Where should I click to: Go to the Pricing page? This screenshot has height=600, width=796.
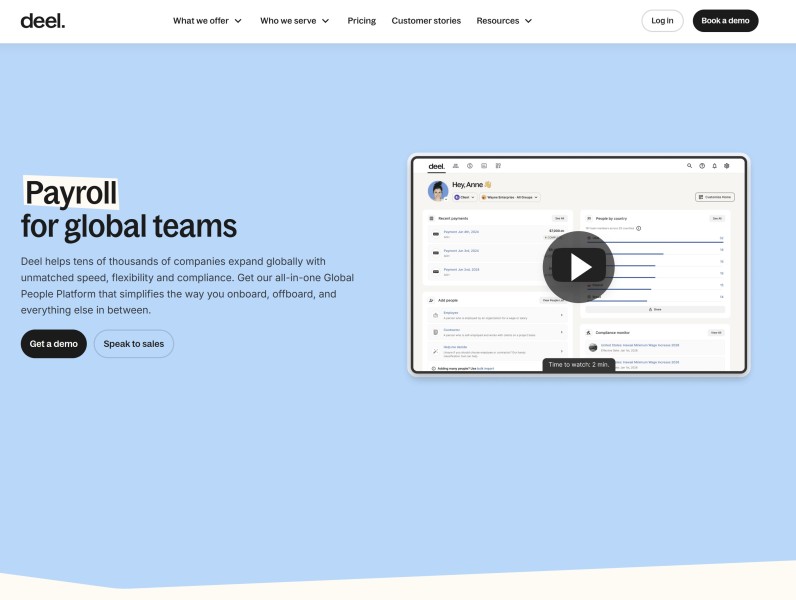[x=362, y=21]
